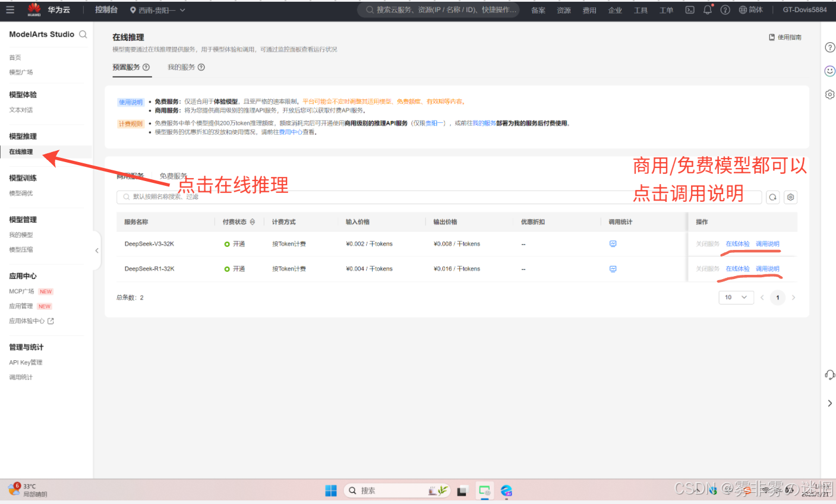Focus the cloud service search box in header
Viewport: 836px width, 504px height.
438,9
